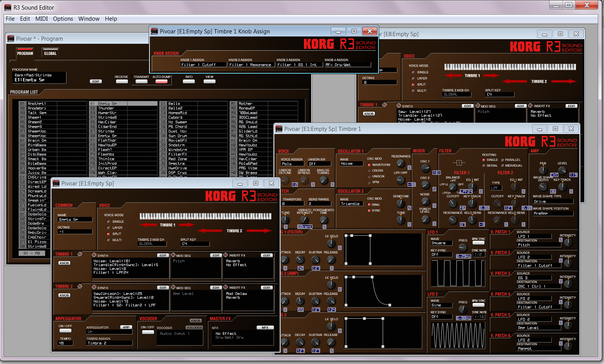Image resolution: width=604 pixels, height=364 pixels.
Task: Click Timbre 1 MOD SEQ crosshair icon in E1:Empty Sp window
Action: pos(173,255)
